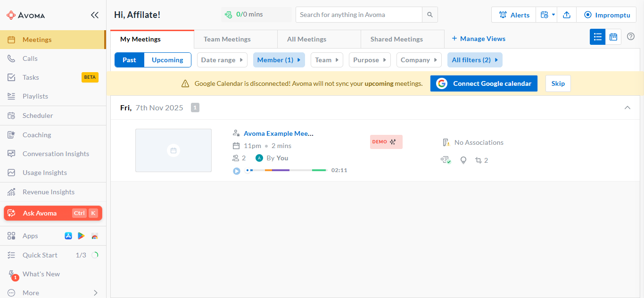Switch to All Meetings tab

pyautogui.click(x=319, y=39)
